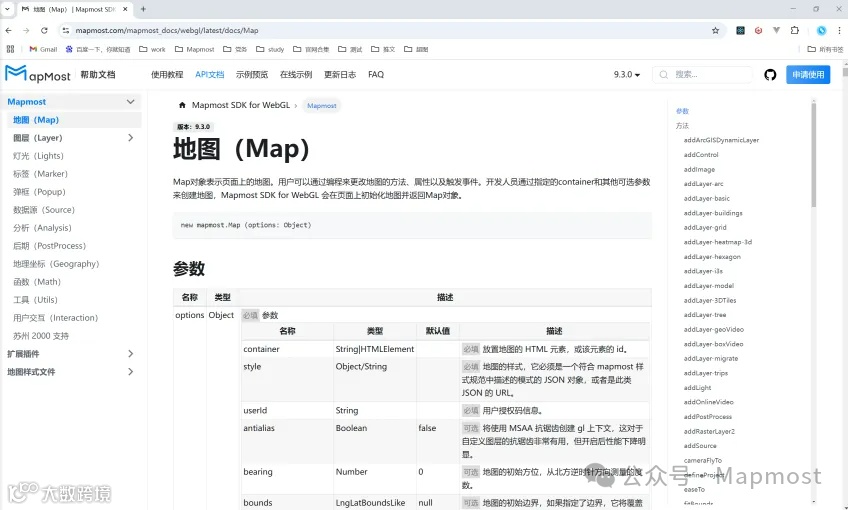Expand the 地图样式文件 sidebar section
The image size is (848, 510).
(130, 372)
